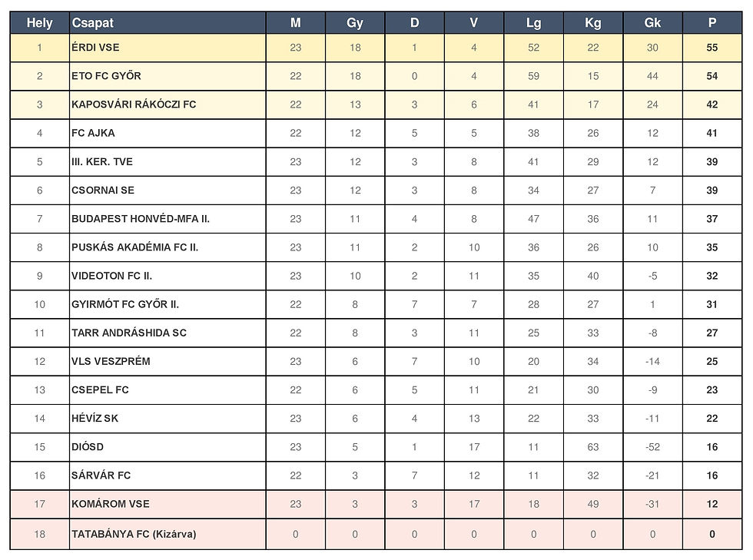Select the CSEPEL FC team name
Image resolution: width=753 pixels, height=560 pixels.
100,389
